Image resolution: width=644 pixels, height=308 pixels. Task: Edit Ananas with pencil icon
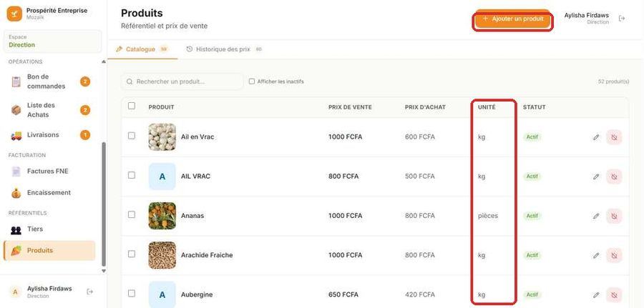[x=596, y=216]
